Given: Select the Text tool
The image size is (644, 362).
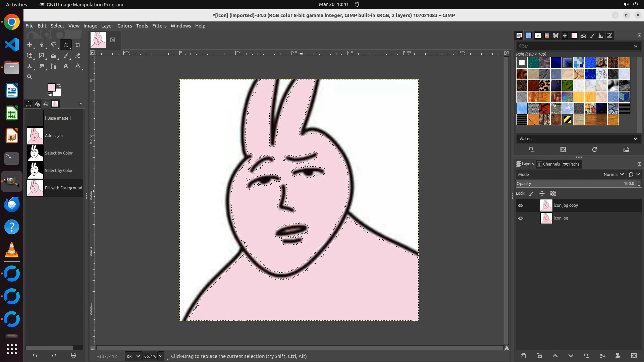Looking at the screenshot, I should click(x=66, y=66).
